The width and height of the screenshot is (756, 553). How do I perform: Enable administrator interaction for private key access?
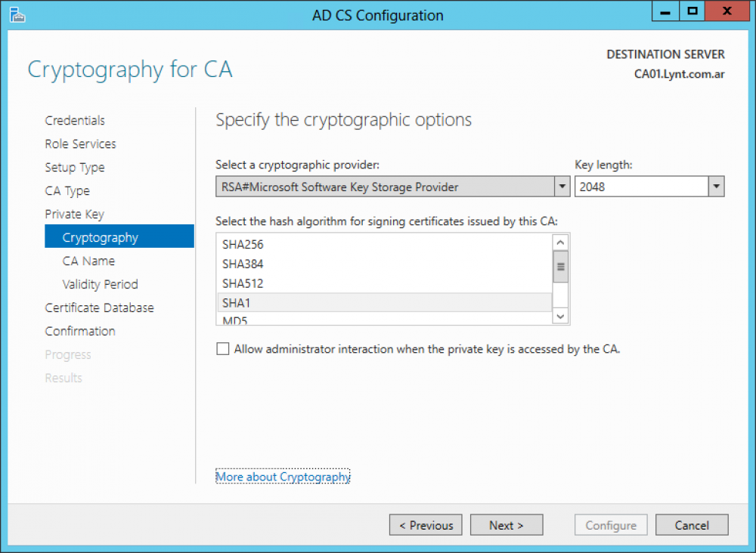click(x=223, y=349)
